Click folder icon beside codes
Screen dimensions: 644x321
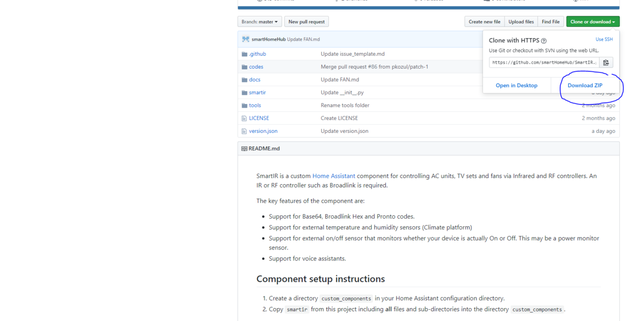[244, 67]
